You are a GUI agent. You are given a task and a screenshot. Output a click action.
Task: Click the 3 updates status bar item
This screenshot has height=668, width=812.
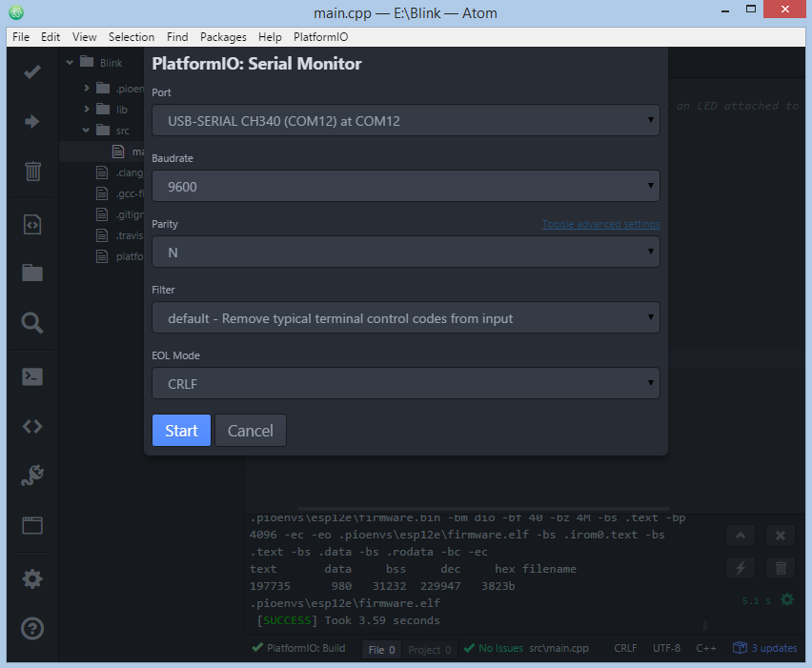[x=765, y=648]
